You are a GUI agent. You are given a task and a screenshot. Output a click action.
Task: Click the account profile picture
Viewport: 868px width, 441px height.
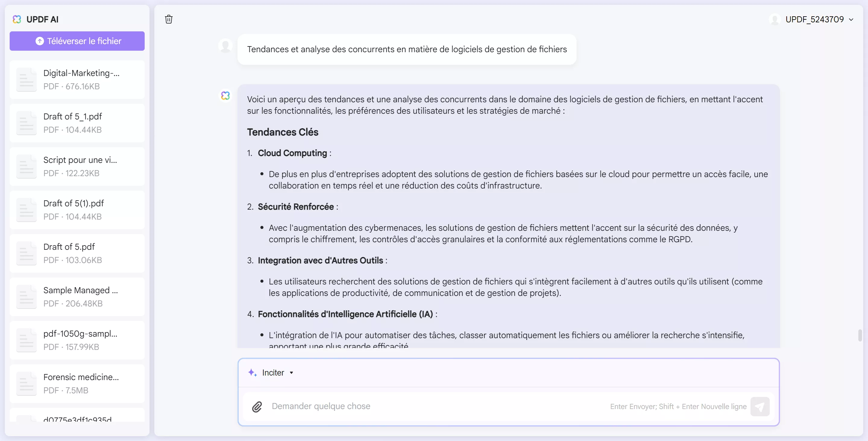[x=775, y=20]
